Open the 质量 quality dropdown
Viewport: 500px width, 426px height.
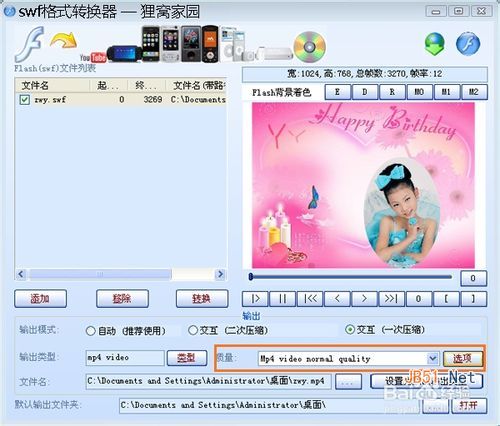coord(433,359)
